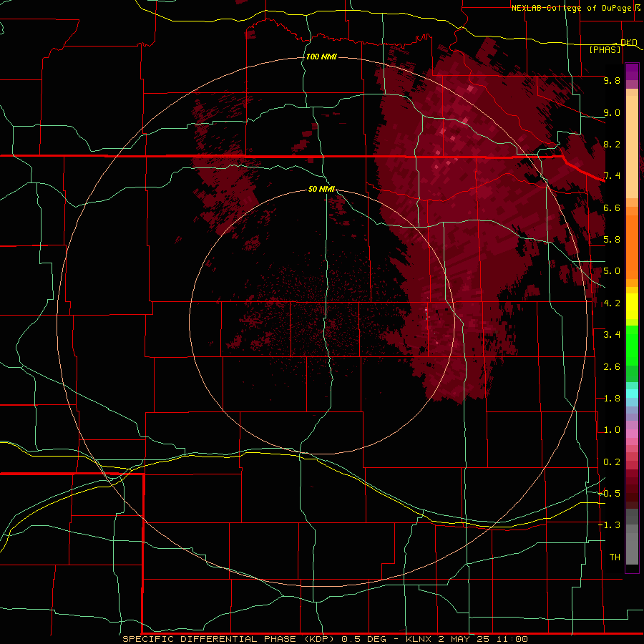The image size is (644, 644).
Task: Click the 0.2 scale value
Action: pyautogui.click(x=612, y=462)
